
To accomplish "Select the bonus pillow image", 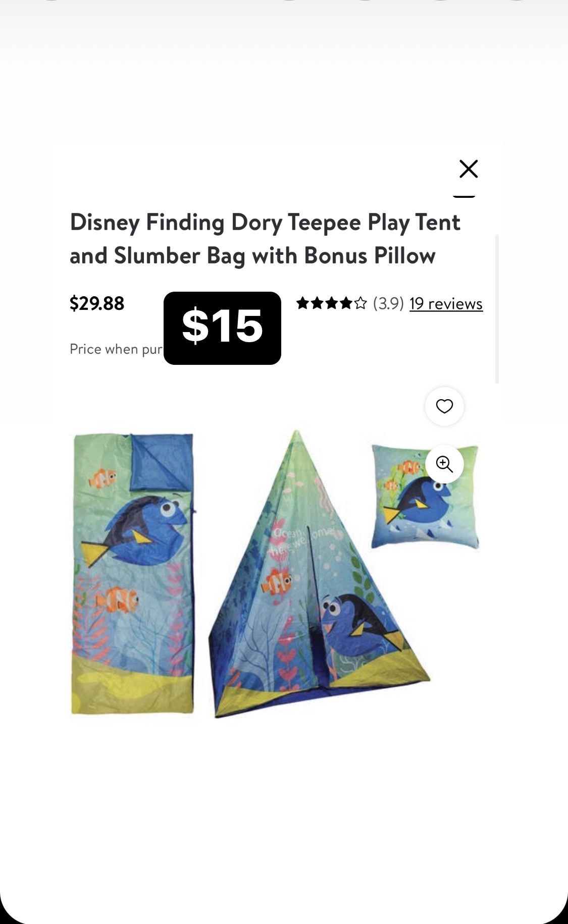I will tap(425, 497).
